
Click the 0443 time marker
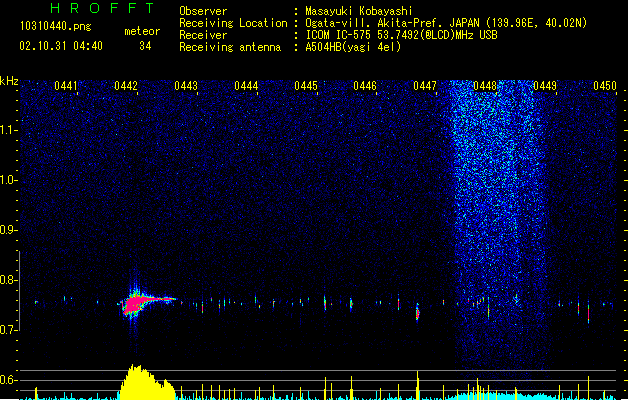tap(186, 86)
